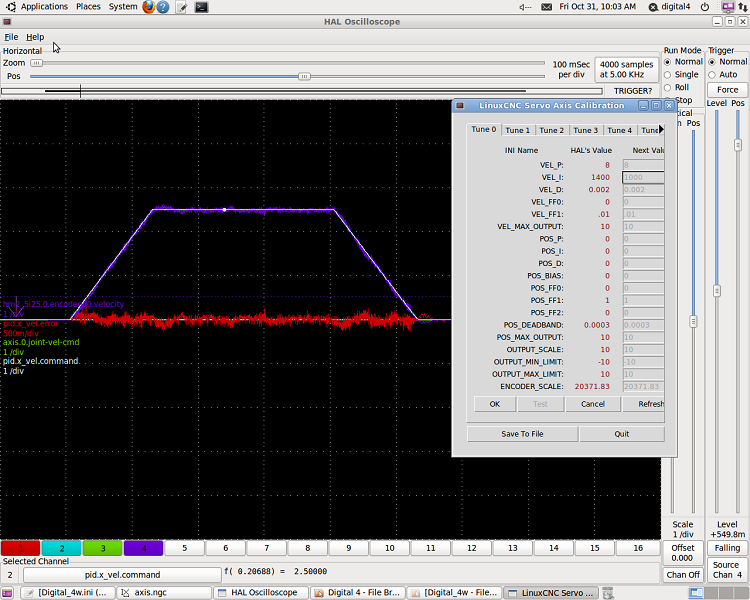Switch to the Tune 4 tab

(x=619, y=130)
